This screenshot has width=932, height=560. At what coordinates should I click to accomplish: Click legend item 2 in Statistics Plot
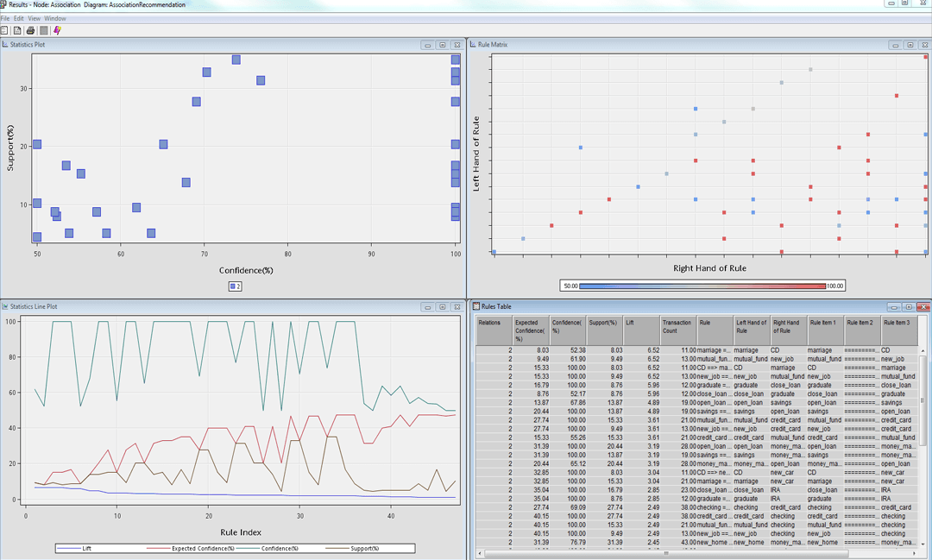(x=236, y=286)
